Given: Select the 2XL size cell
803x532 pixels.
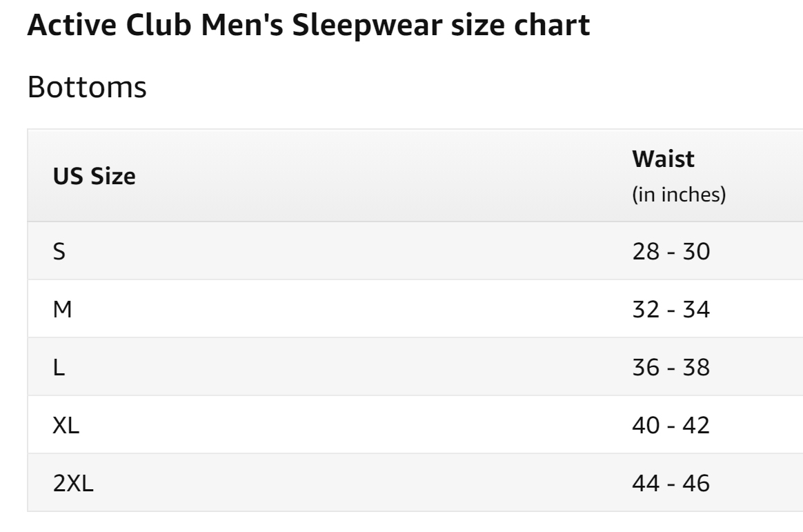Looking at the screenshot, I should pyautogui.click(x=73, y=483).
